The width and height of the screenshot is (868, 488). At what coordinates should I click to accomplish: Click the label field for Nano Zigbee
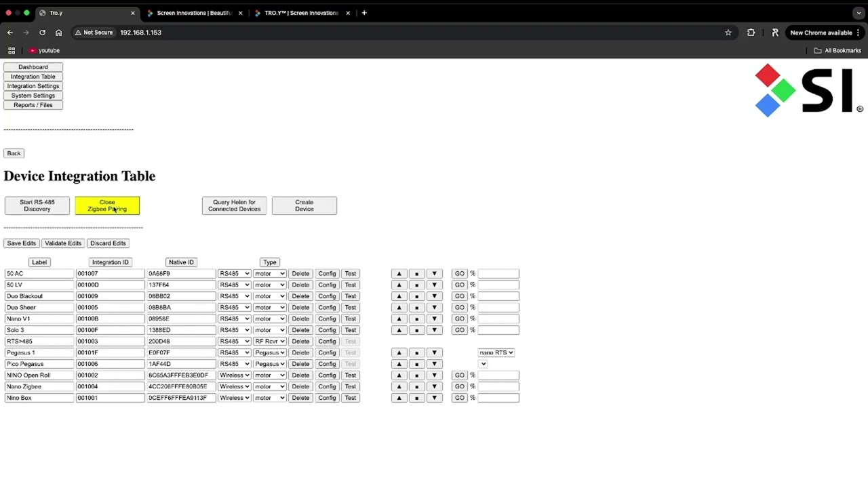click(39, 386)
